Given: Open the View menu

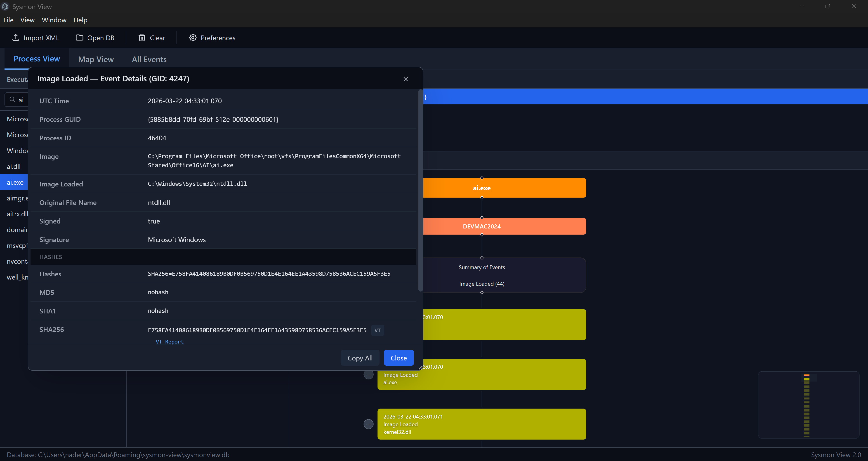Looking at the screenshot, I should tap(27, 20).
